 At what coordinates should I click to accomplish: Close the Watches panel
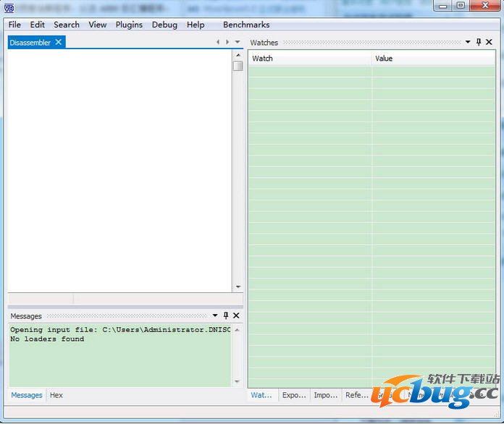(x=489, y=42)
